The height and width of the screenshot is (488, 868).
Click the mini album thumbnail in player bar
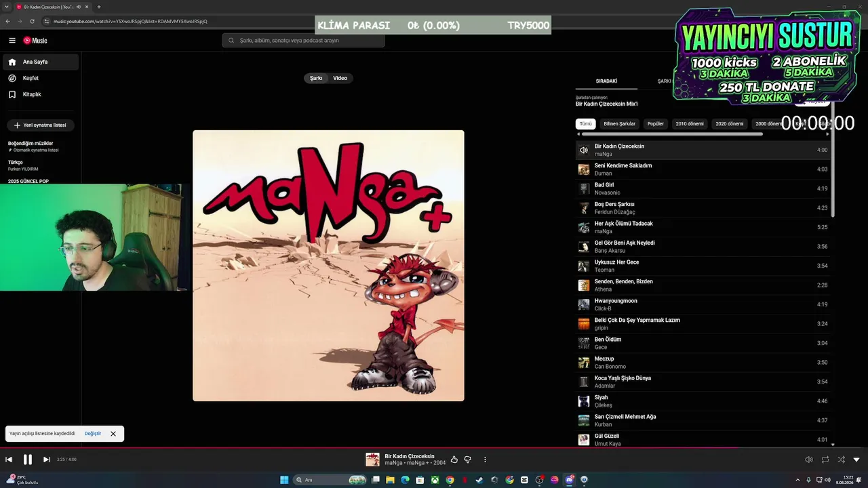click(372, 460)
